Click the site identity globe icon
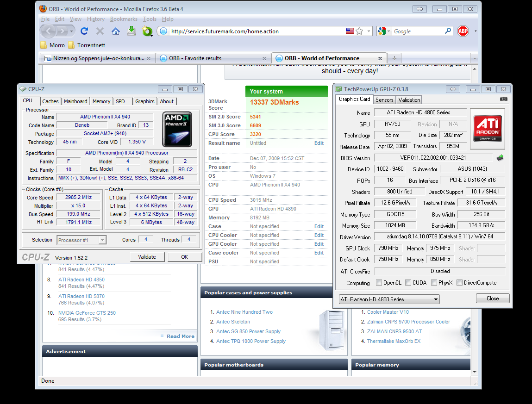Image resolution: width=532 pixels, height=404 pixels. [163, 31]
